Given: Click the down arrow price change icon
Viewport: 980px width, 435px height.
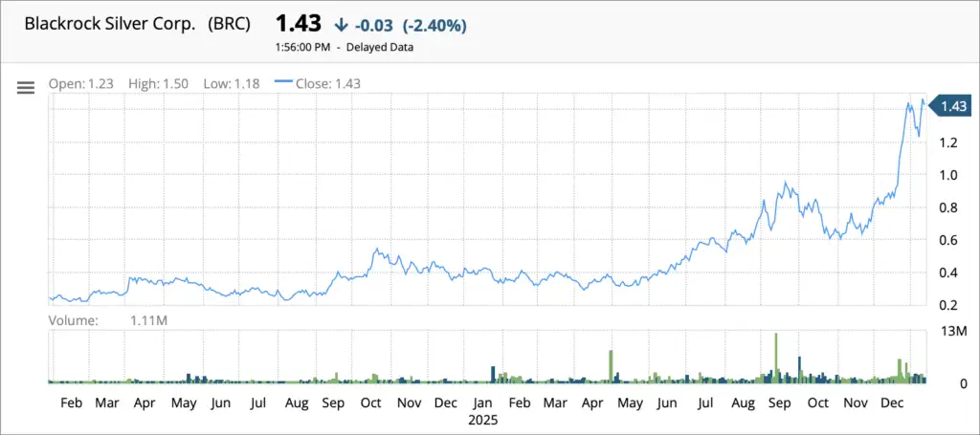Looking at the screenshot, I should [342, 26].
